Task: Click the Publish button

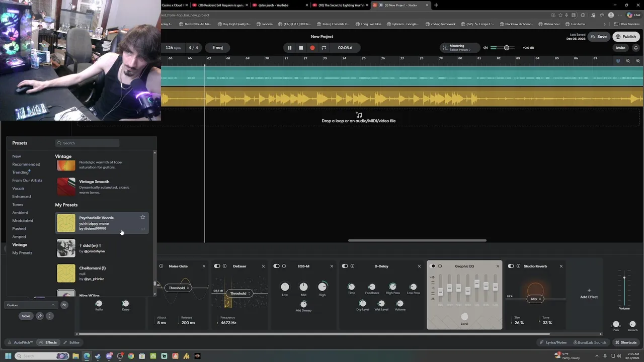Action: (x=626, y=37)
